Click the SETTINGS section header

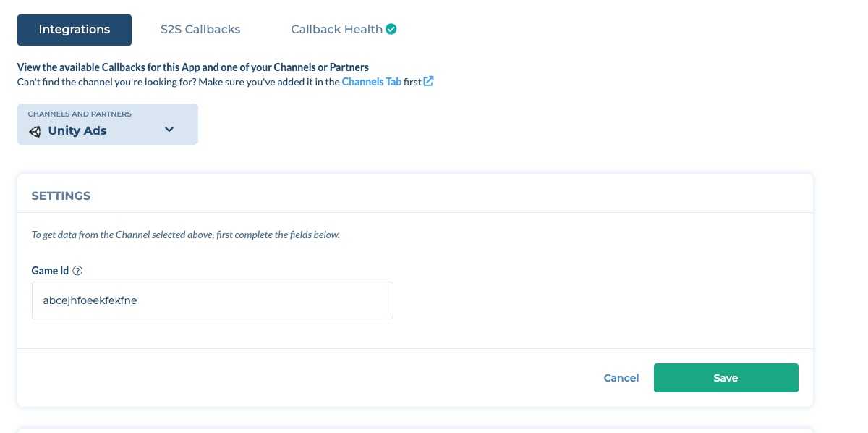[61, 196]
